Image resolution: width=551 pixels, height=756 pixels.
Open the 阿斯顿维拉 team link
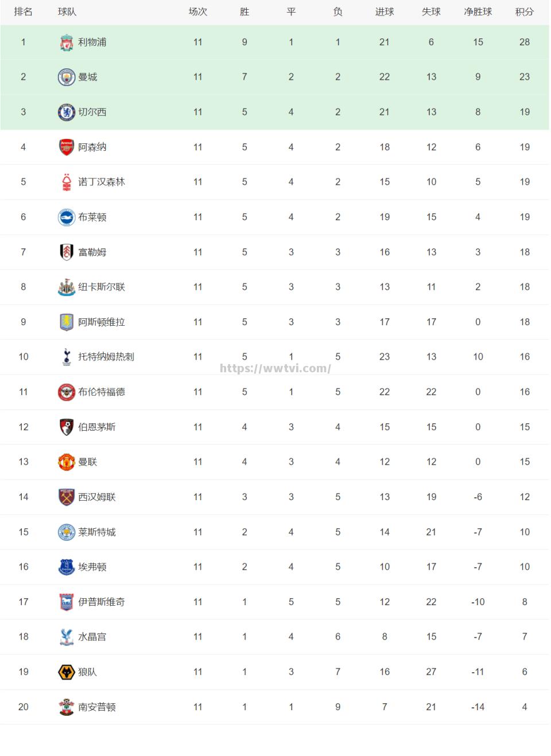(102, 322)
